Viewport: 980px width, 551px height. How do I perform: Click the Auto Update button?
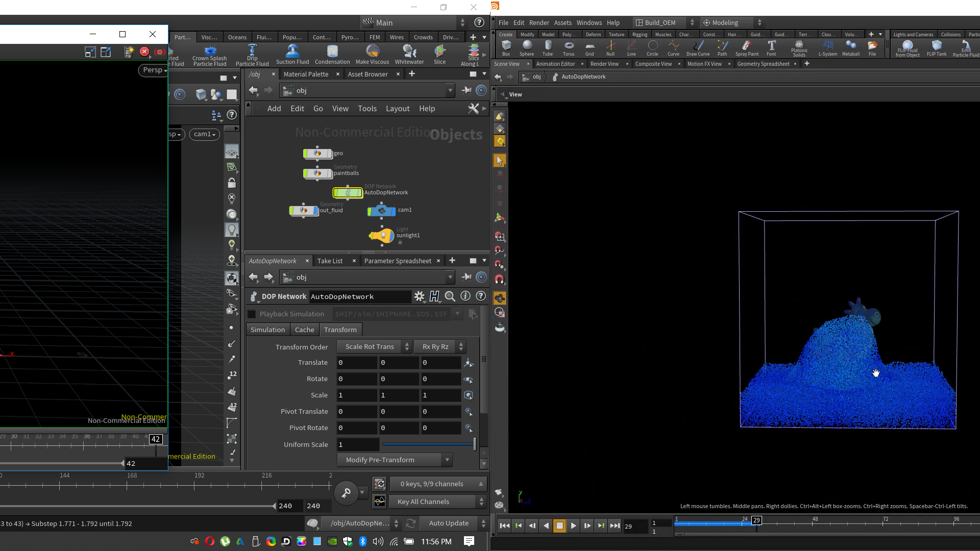click(x=449, y=523)
